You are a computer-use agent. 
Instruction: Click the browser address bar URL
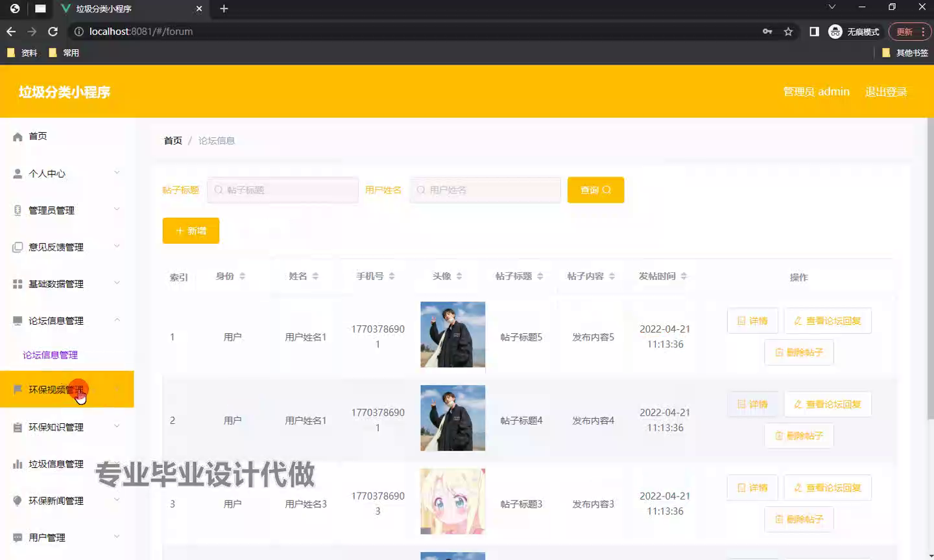141,31
